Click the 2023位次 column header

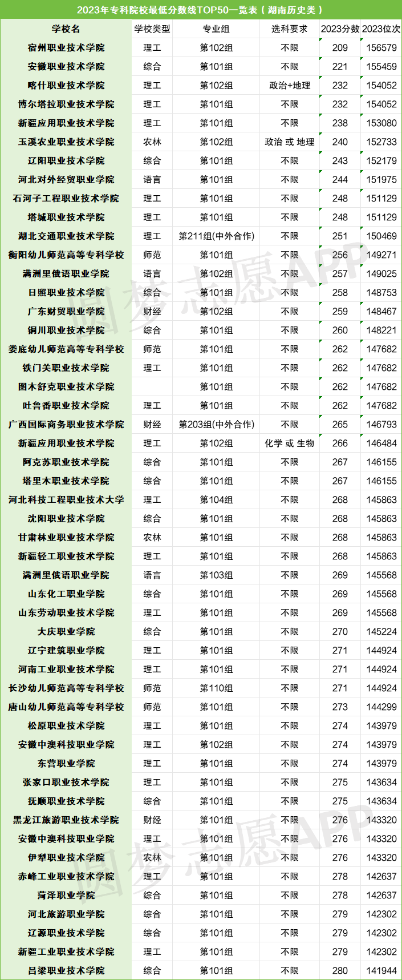[381, 29]
